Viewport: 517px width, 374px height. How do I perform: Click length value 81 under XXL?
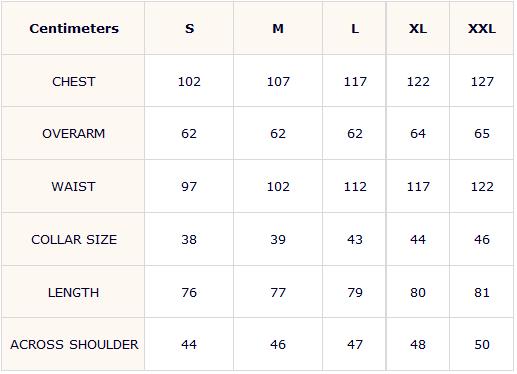tap(482, 292)
